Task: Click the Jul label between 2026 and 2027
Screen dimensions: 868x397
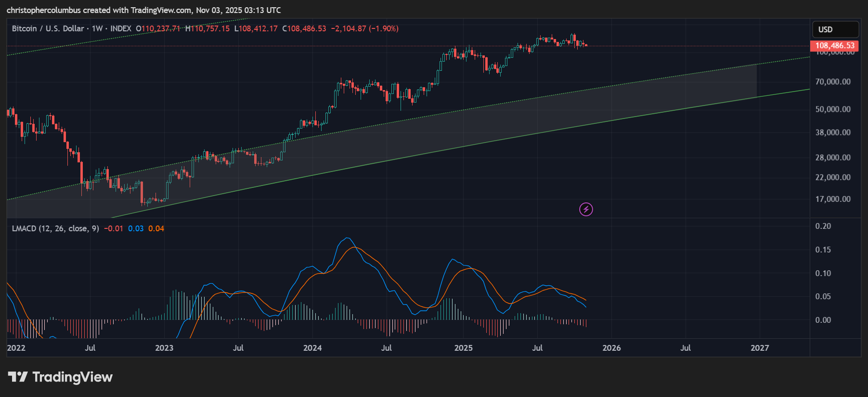Action: [686, 348]
